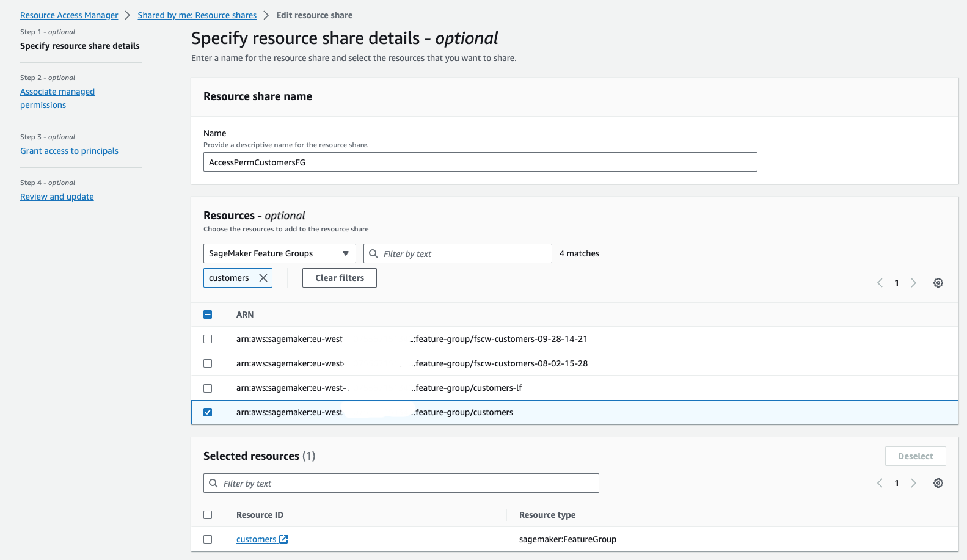Click the ARN column header
This screenshot has height=560, width=967.
coord(245,315)
